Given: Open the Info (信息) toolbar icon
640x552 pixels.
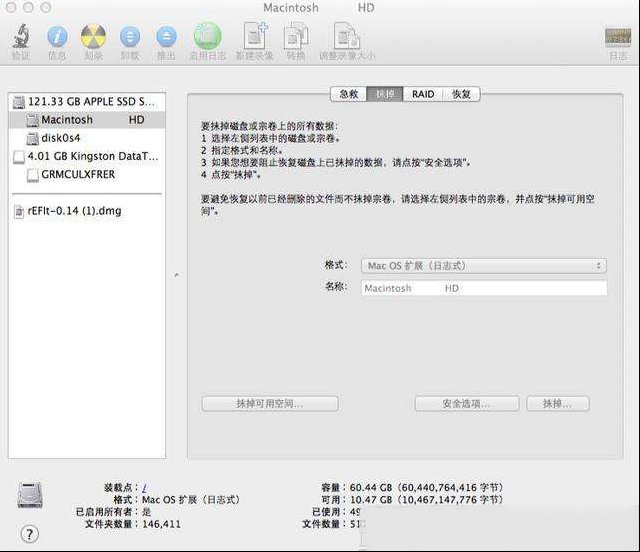Looking at the screenshot, I should [x=57, y=37].
